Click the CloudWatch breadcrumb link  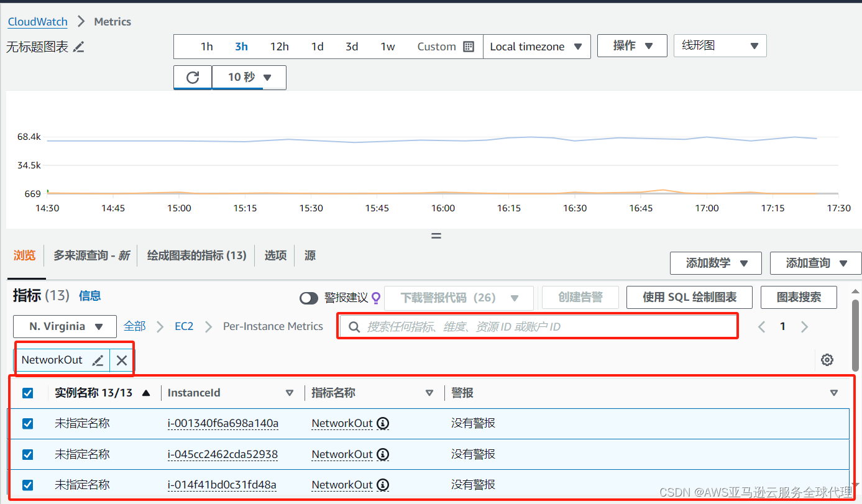(x=37, y=21)
